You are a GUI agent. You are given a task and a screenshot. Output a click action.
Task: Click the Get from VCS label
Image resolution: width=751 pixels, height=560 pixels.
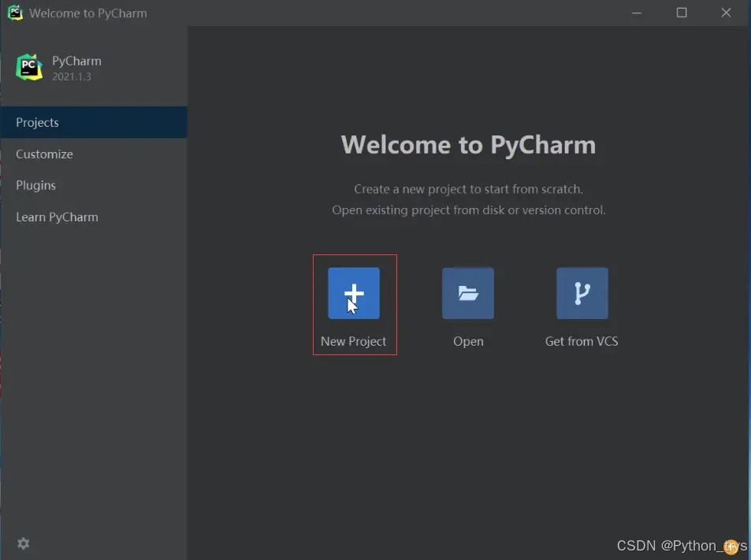coord(582,341)
